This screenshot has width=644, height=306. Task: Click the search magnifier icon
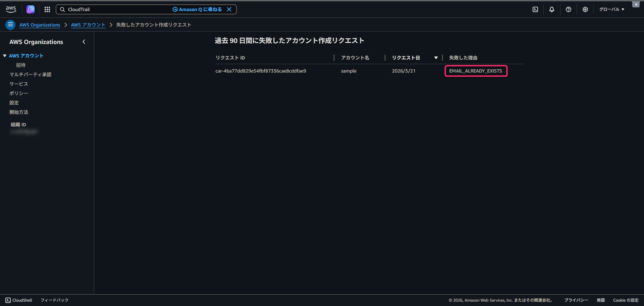click(62, 9)
